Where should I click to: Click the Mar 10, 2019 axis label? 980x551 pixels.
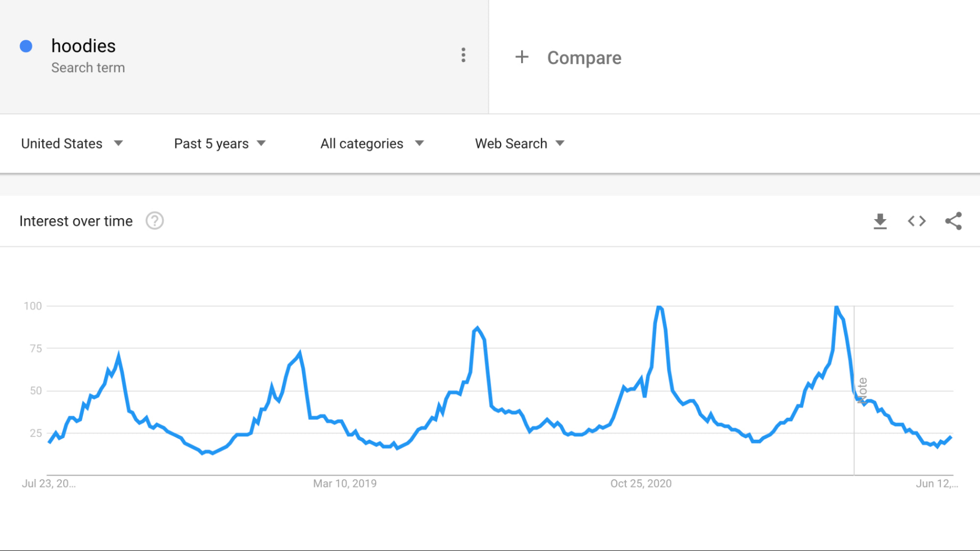345,484
